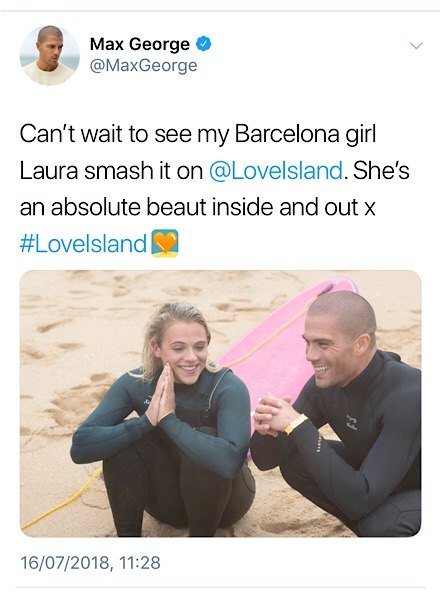Image resolution: width=440 pixels, height=600 pixels.
Task: Select the name Laura in the tweet text
Action: pyautogui.click(x=48, y=171)
